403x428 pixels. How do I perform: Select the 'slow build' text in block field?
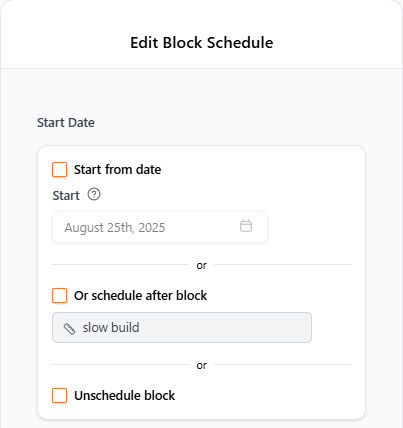(111, 328)
